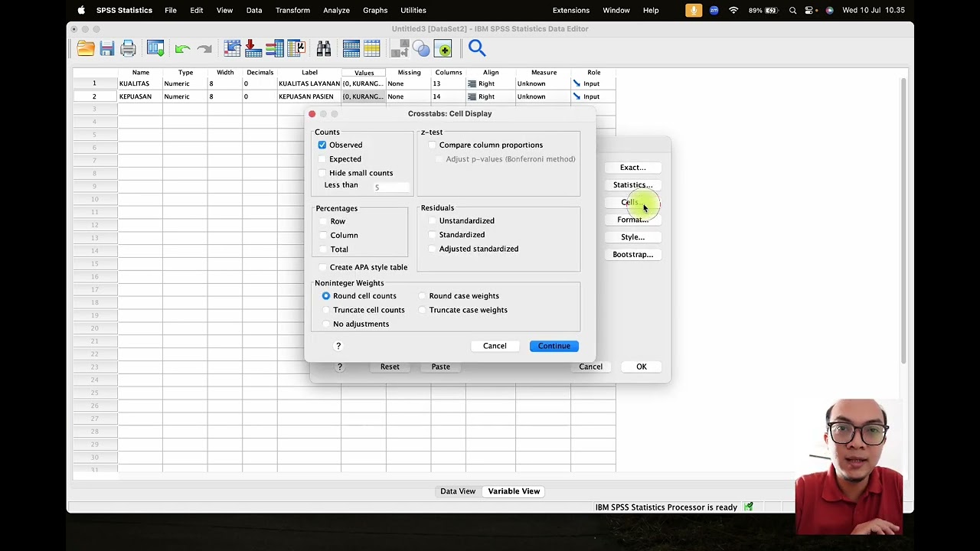The image size is (980, 551).
Task: Select No adjustments radio button
Action: tap(326, 324)
